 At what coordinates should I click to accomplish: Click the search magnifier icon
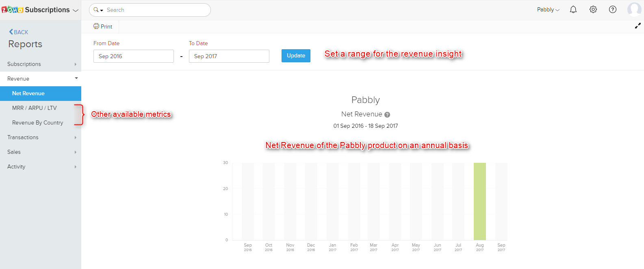tap(96, 10)
